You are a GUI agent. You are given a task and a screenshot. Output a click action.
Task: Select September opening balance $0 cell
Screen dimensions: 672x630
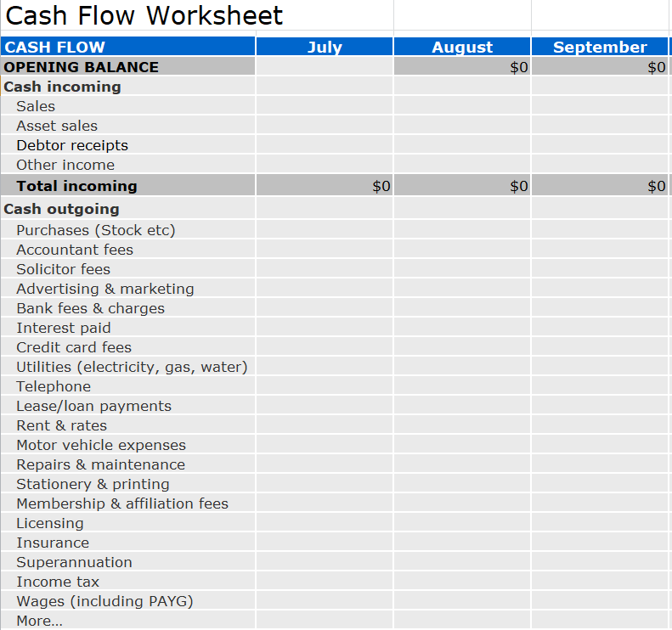pyautogui.click(x=600, y=67)
